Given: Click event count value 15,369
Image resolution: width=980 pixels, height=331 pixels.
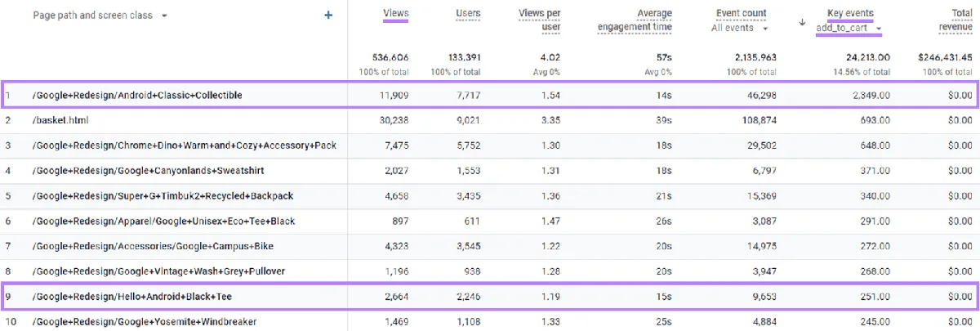Looking at the screenshot, I should [x=760, y=195].
